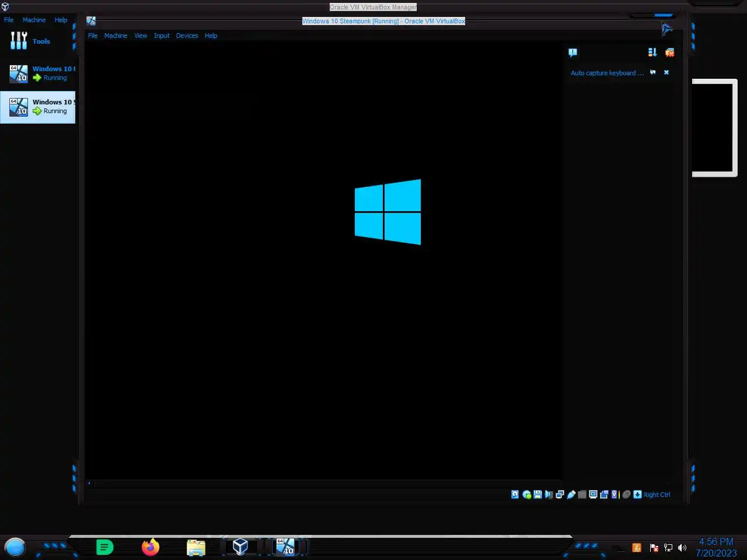Click the audio status icon

tap(549, 495)
